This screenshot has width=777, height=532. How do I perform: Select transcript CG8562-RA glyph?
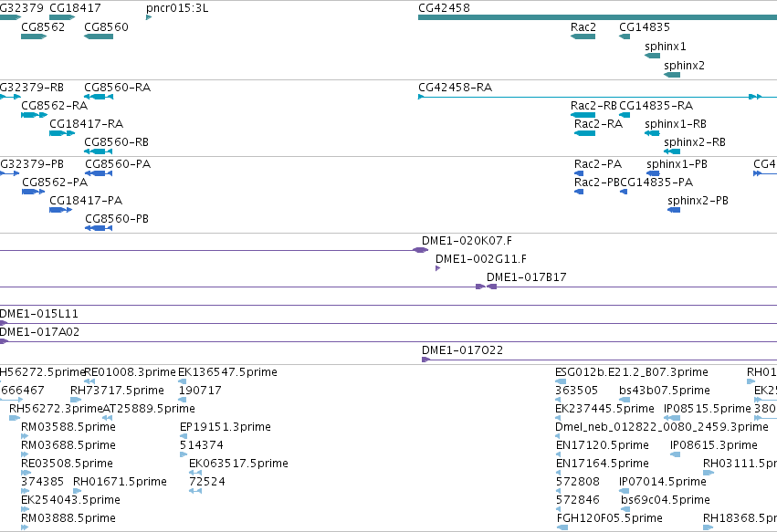pos(34,115)
